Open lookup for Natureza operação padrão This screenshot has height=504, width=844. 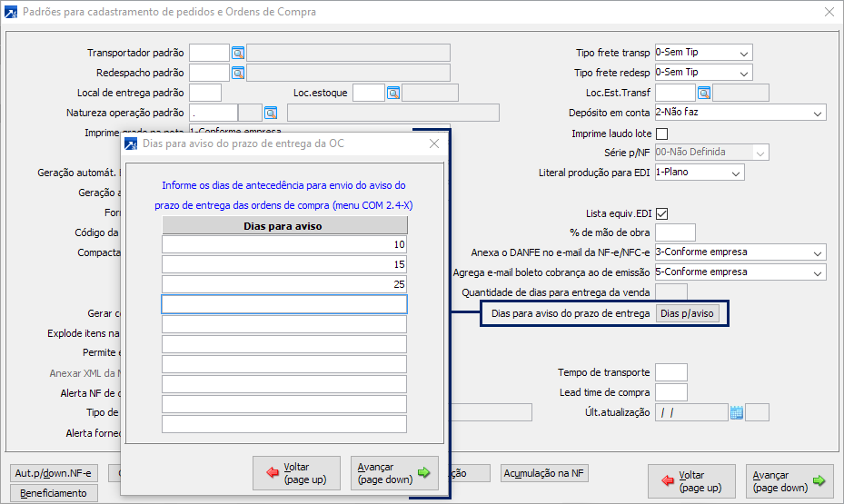(271, 113)
